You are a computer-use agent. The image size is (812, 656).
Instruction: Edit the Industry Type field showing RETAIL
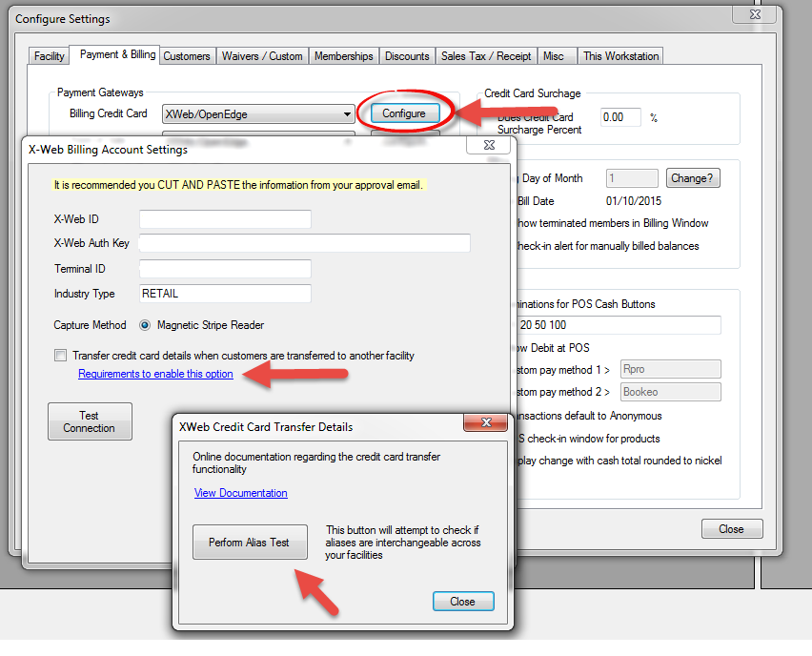coord(225,294)
